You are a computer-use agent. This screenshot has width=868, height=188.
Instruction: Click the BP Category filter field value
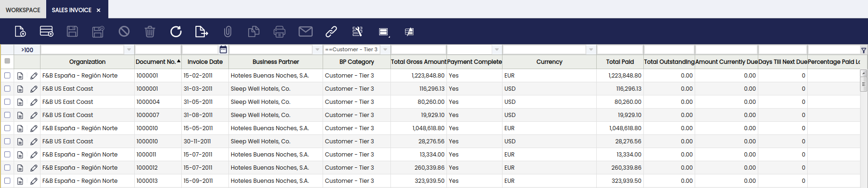click(352, 49)
